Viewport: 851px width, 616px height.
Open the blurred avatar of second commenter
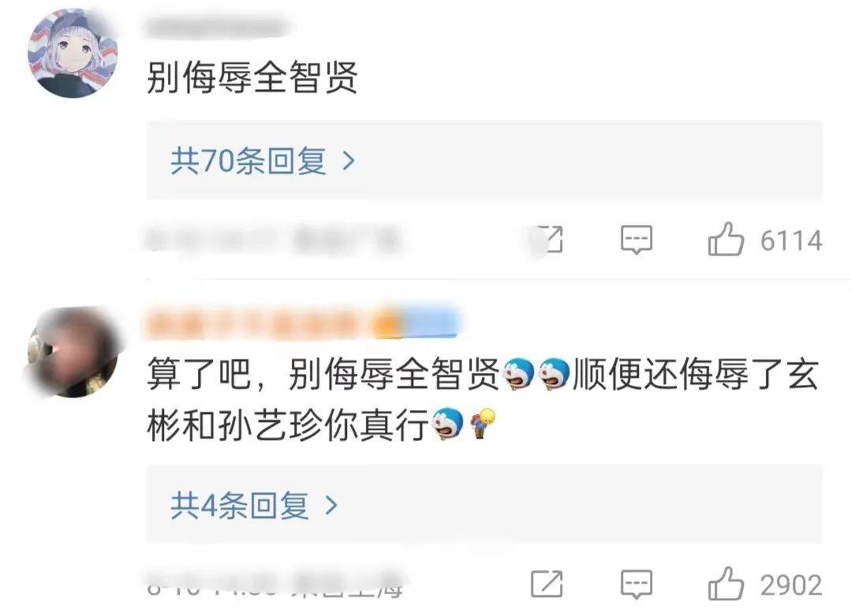coord(73,353)
